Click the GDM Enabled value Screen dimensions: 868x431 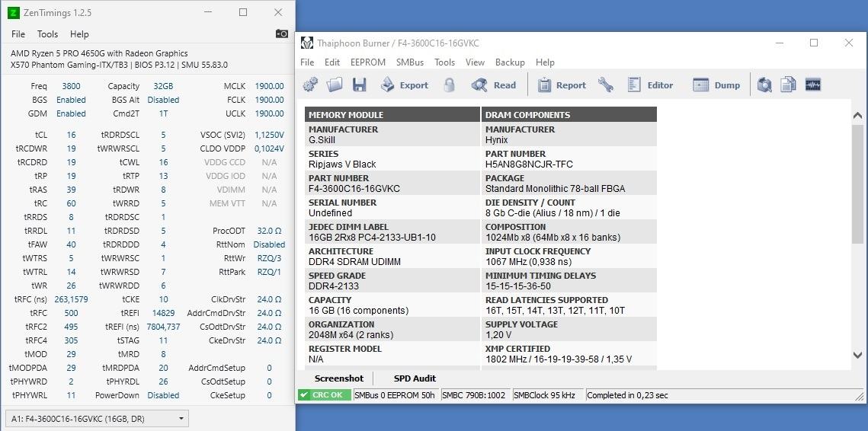point(71,113)
